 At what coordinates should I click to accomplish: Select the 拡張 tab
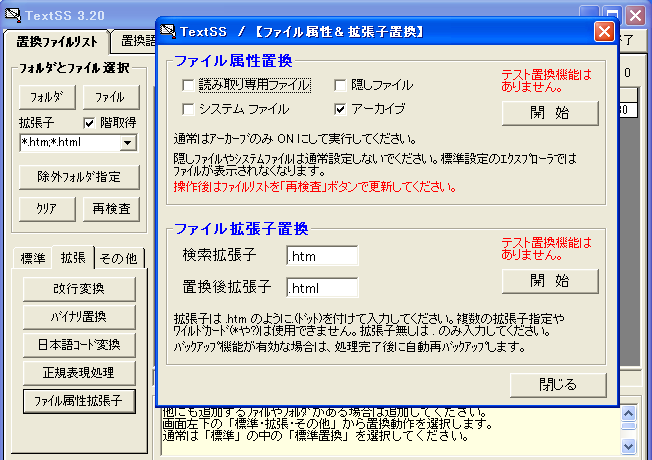pyautogui.click(x=73, y=257)
